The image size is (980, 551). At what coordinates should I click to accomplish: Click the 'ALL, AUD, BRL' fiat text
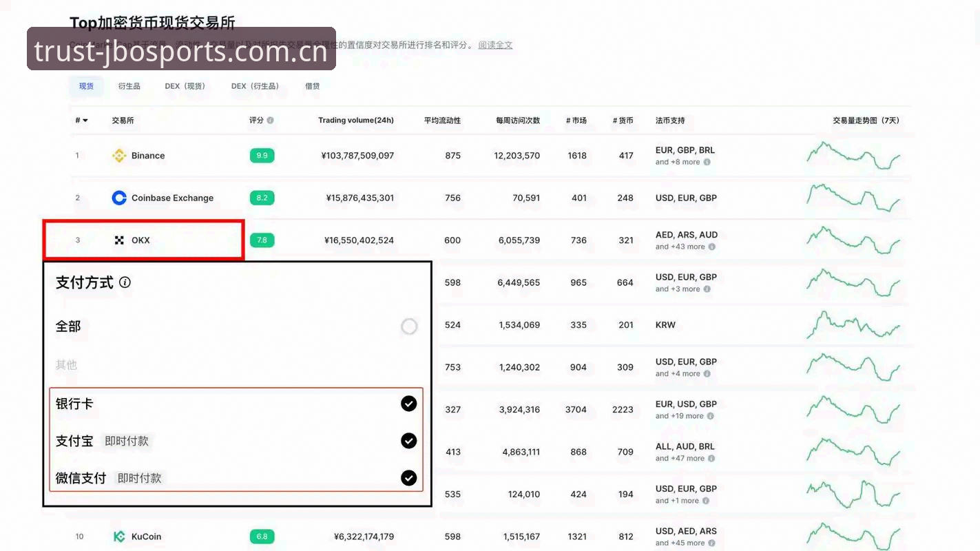point(686,446)
